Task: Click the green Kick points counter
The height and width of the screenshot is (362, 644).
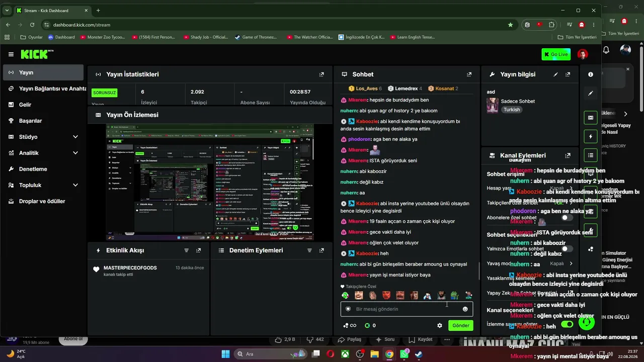Action: coord(370,326)
